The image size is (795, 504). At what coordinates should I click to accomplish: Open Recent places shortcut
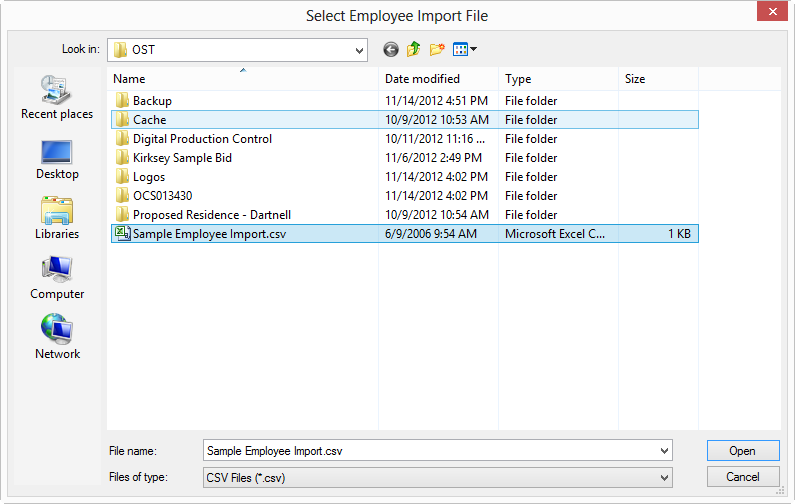pyautogui.click(x=57, y=97)
